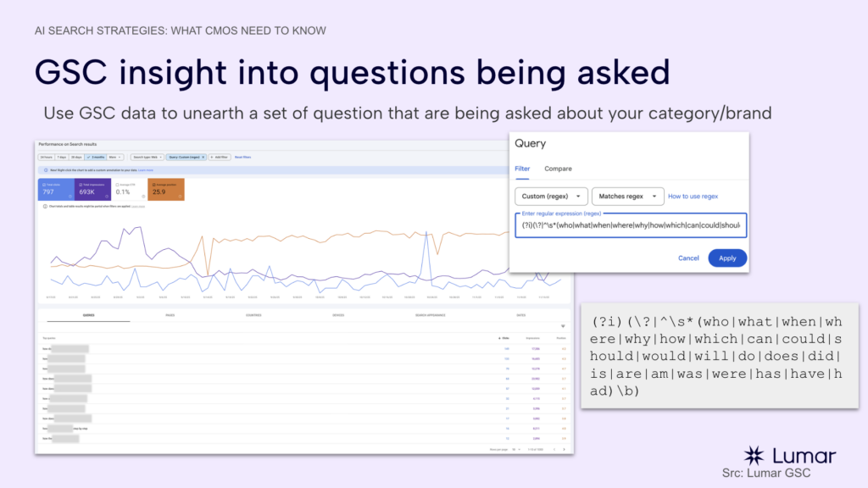Switch to the PAGES tab
868x488 pixels.
click(x=170, y=314)
